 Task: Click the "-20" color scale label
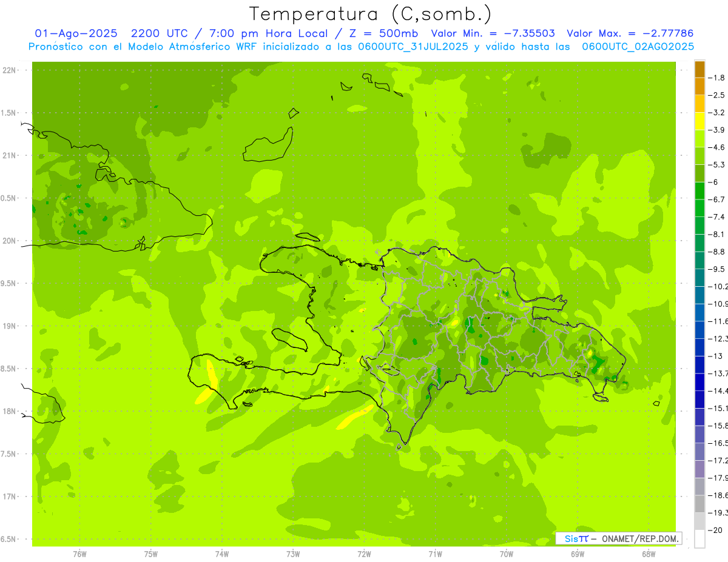click(x=716, y=530)
